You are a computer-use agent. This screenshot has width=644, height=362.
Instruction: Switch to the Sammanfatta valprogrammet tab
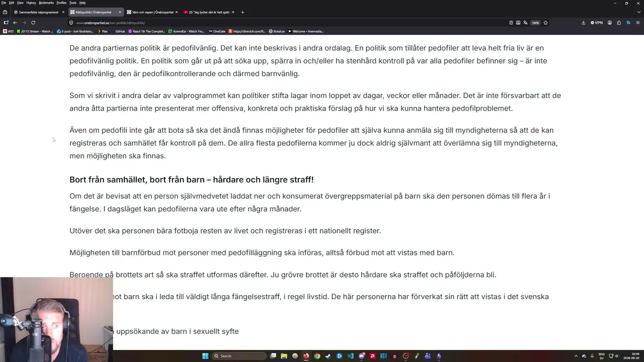[x=38, y=12]
